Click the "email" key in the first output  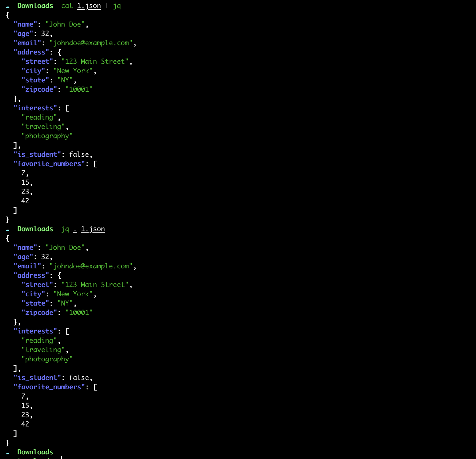coord(27,43)
